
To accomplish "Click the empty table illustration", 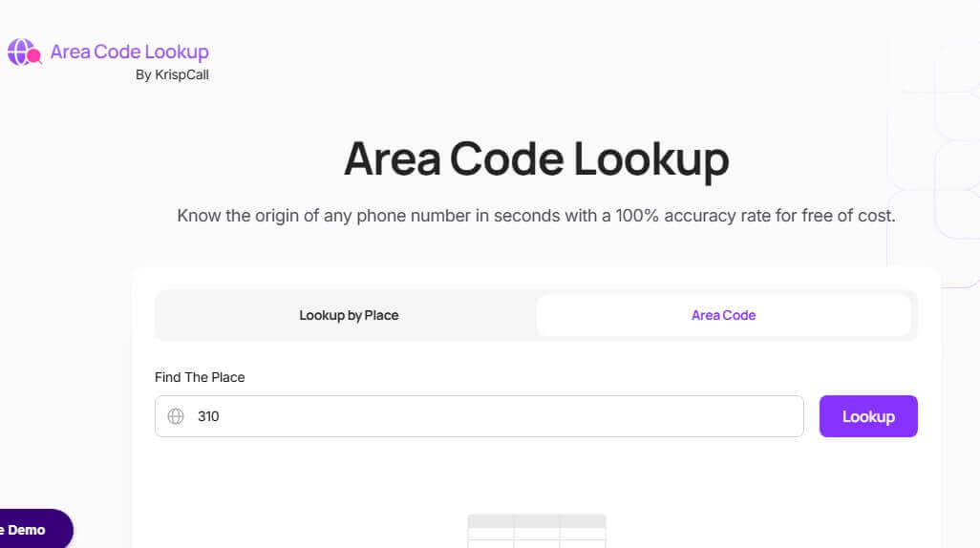I will 536,531.
